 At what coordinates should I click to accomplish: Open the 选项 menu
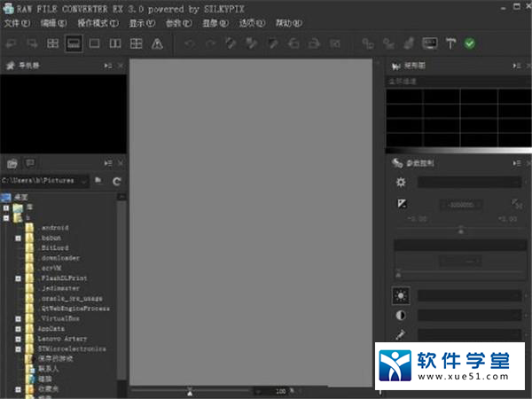(252, 23)
